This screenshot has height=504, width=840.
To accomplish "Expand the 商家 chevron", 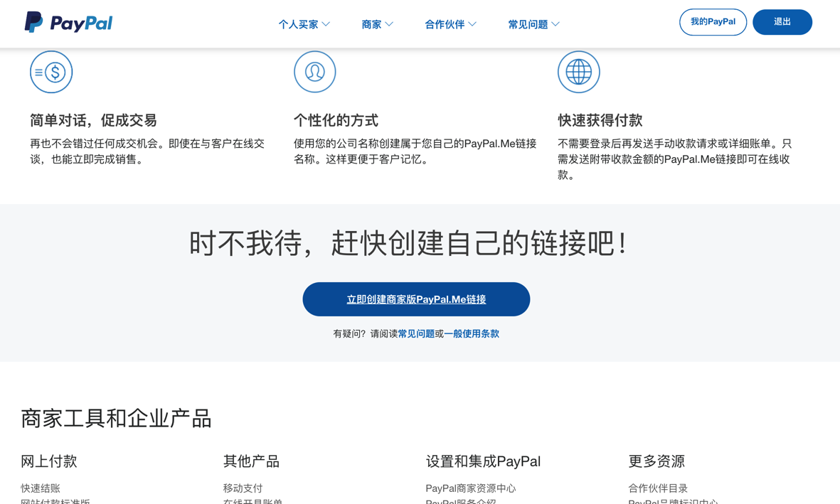I will click(389, 24).
